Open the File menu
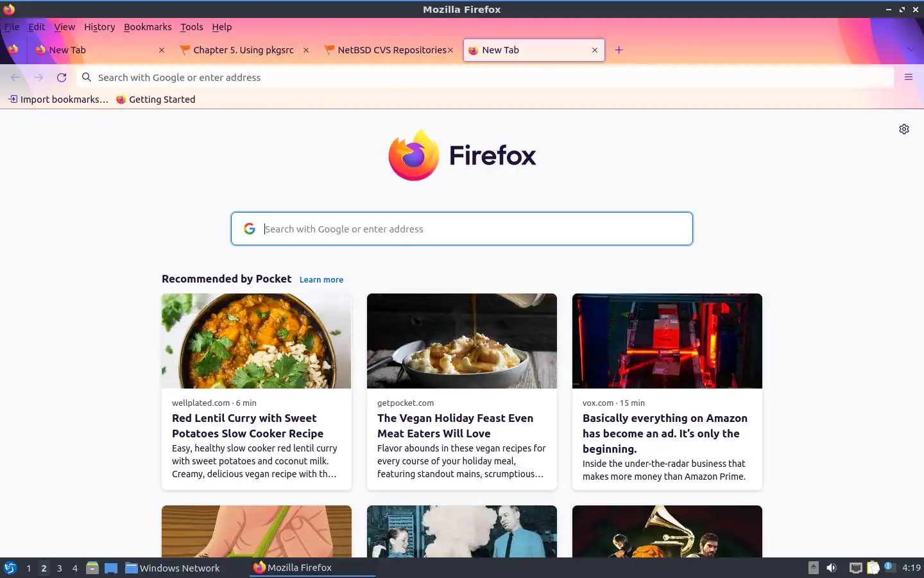924x578 pixels. 12,27
